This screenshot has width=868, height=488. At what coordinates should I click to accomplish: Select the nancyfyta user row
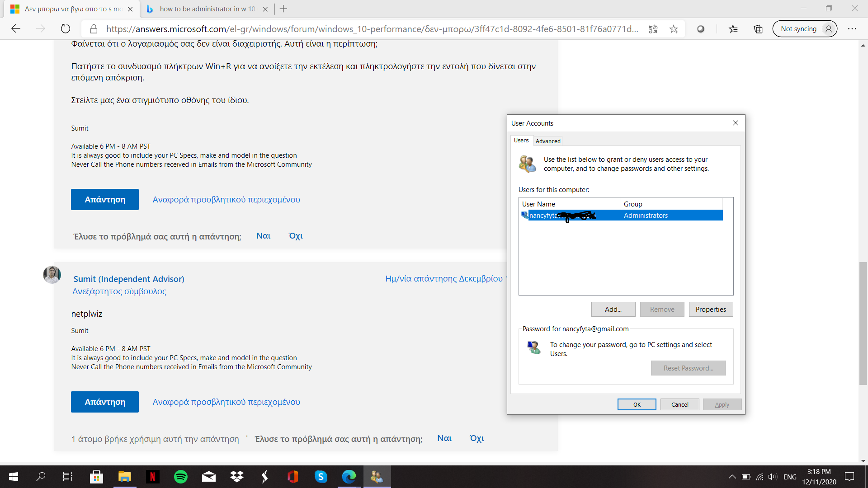pyautogui.click(x=622, y=216)
